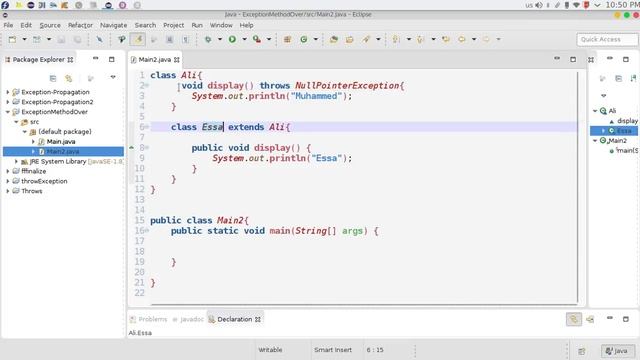Image resolution: width=640 pixels, height=360 pixels.
Task: Minimize the Package Explorer panel
Action: pyautogui.click(x=96, y=58)
